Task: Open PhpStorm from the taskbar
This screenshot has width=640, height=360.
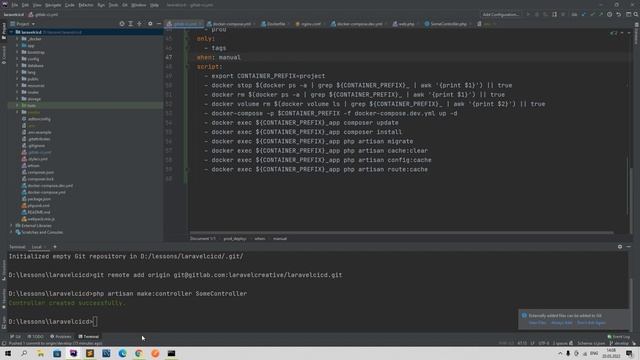Action: click(73, 353)
